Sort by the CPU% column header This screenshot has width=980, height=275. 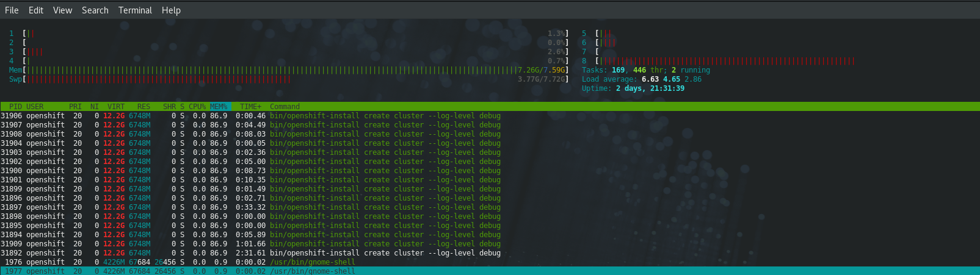[197, 107]
